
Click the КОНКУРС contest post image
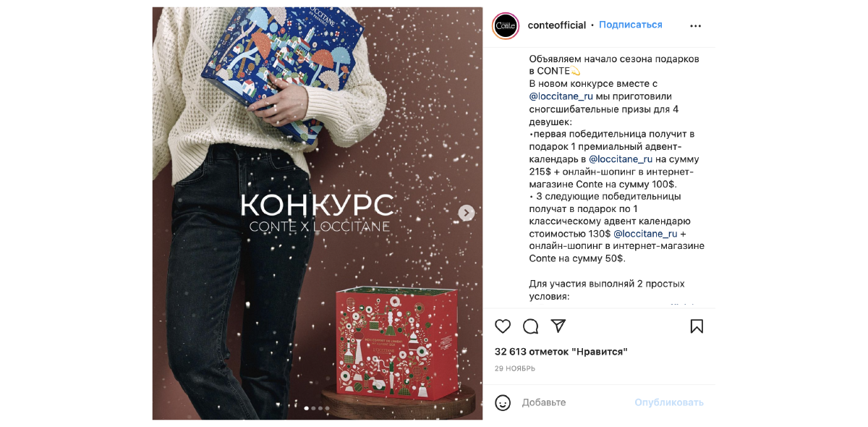(318, 213)
